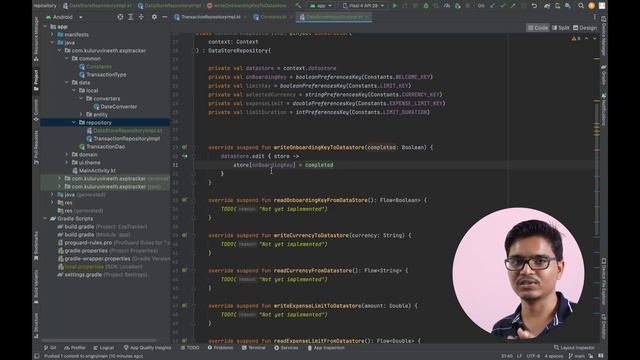
Task: Collapse the converters package
Action: click(81, 99)
